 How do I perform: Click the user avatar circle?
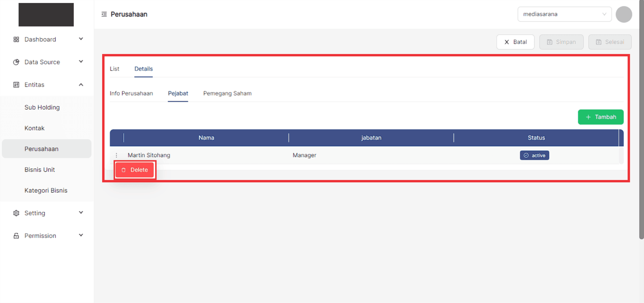(x=623, y=14)
